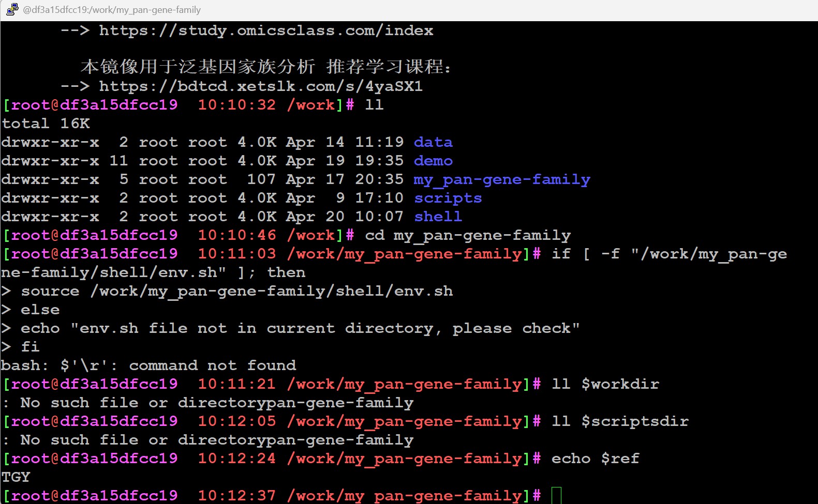
Task: Click the PuTTY icon in the title bar
Action: pyautogui.click(x=12, y=9)
